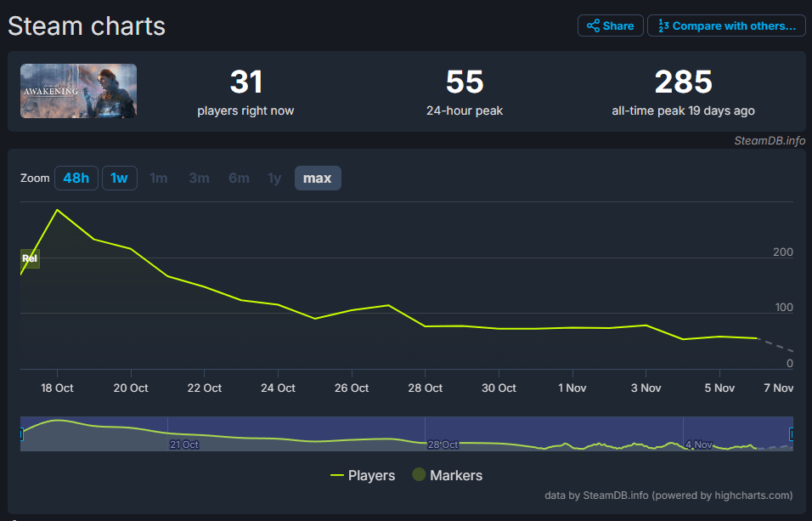Viewport: 812px width, 521px height.
Task: Click the "285" all-time peak value
Action: tap(684, 82)
